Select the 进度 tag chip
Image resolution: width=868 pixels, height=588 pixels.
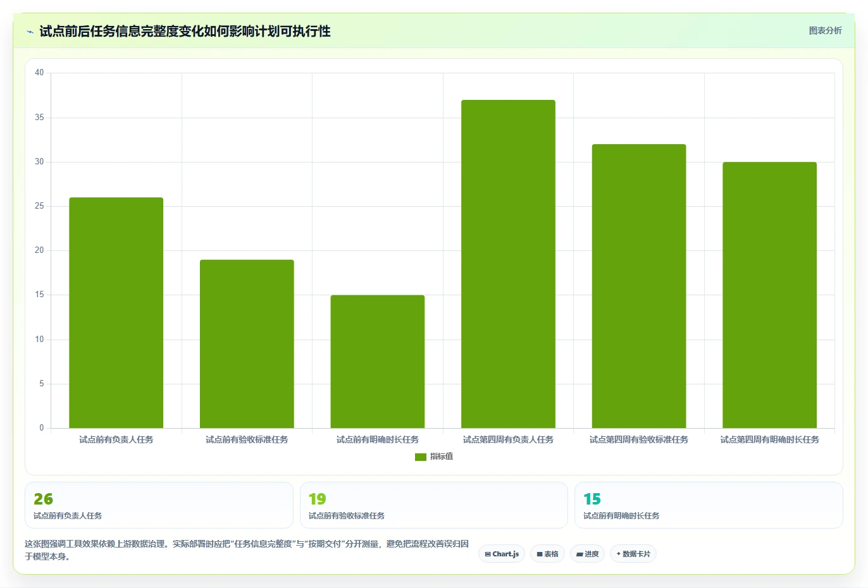587,554
